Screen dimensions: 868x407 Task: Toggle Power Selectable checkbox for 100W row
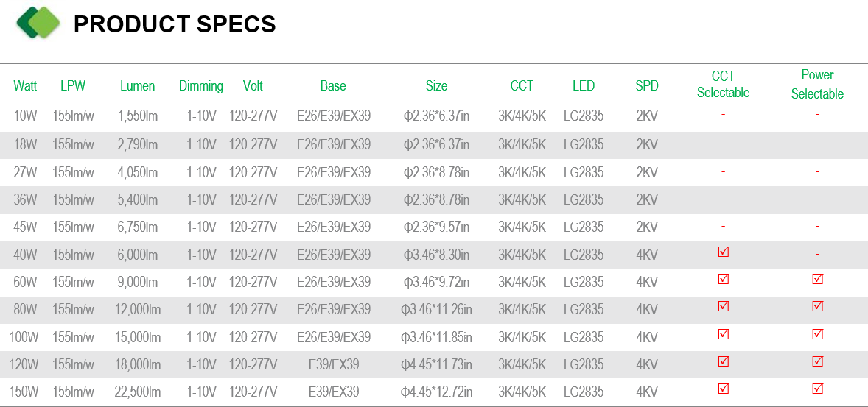coord(817,334)
